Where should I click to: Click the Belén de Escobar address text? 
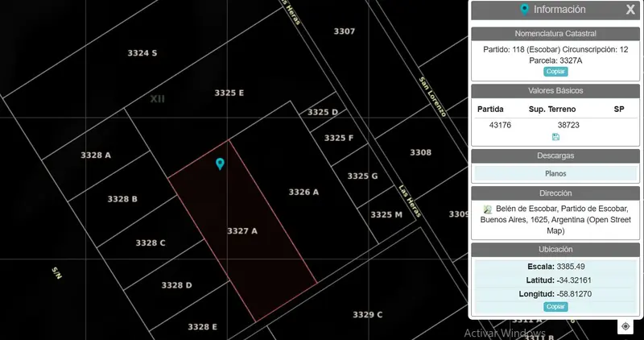[555, 220]
